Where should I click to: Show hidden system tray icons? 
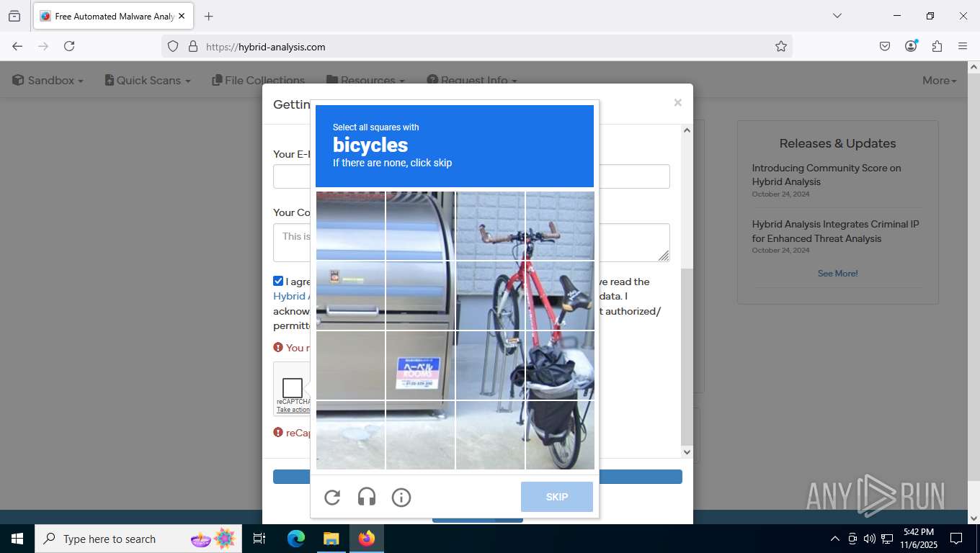pos(835,539)
